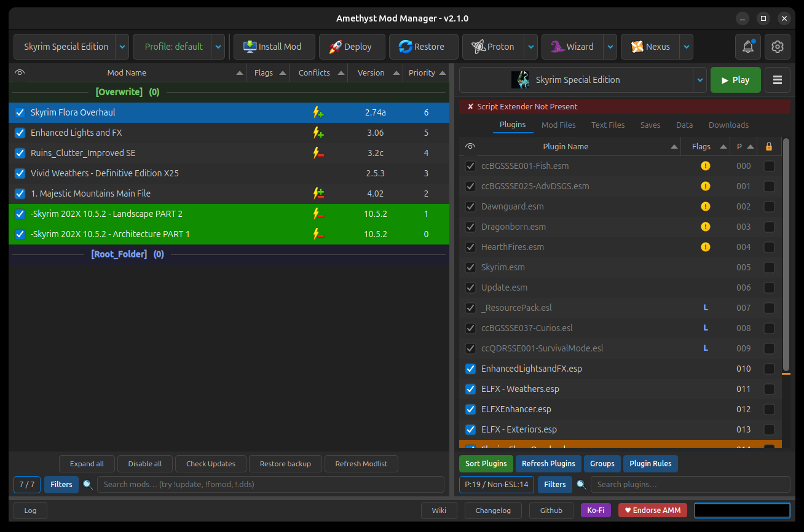The height and width of the screenshot is (532, 804).
Task: Launch the game with Play
Action: pos(736,80)
